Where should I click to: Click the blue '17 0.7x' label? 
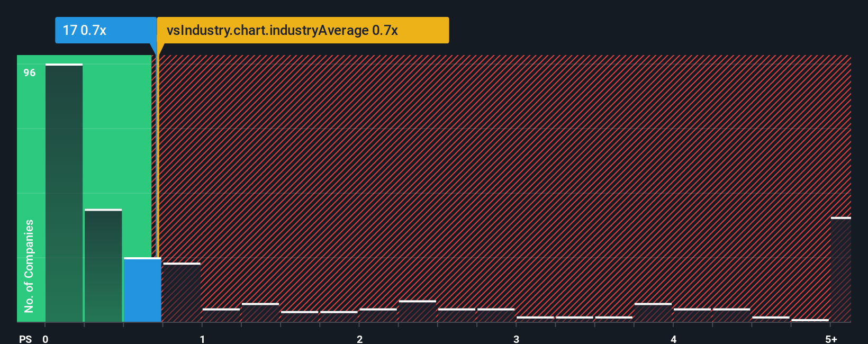tap(106, 30)
